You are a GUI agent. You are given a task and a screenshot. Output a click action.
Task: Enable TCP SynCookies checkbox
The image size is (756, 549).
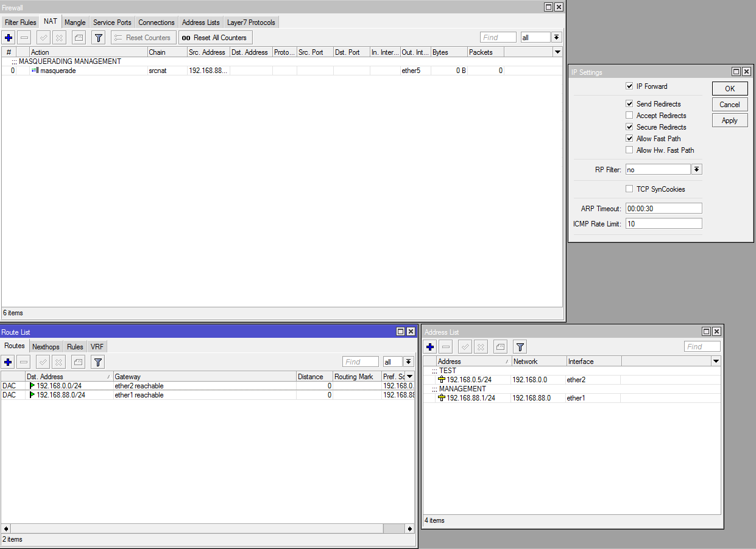click(629, 189)
